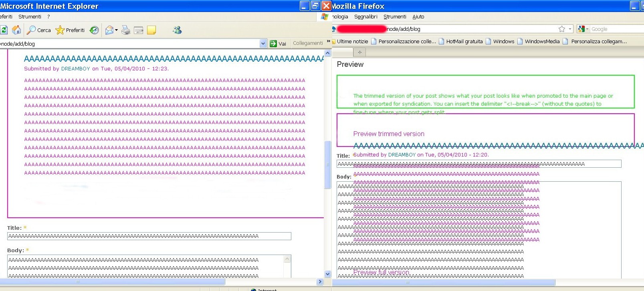Click the Title field in Firefox form
644x291 pixels.
479,164
